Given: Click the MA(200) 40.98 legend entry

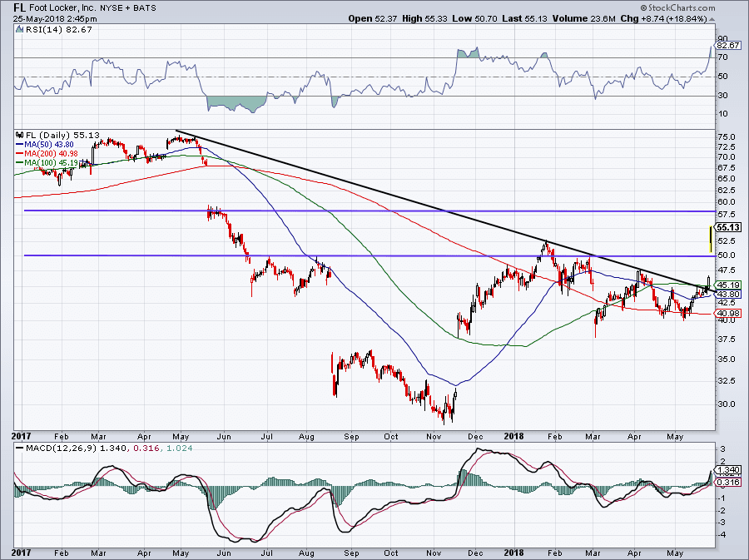Looking at the screenshot, I should pos(47,154).
